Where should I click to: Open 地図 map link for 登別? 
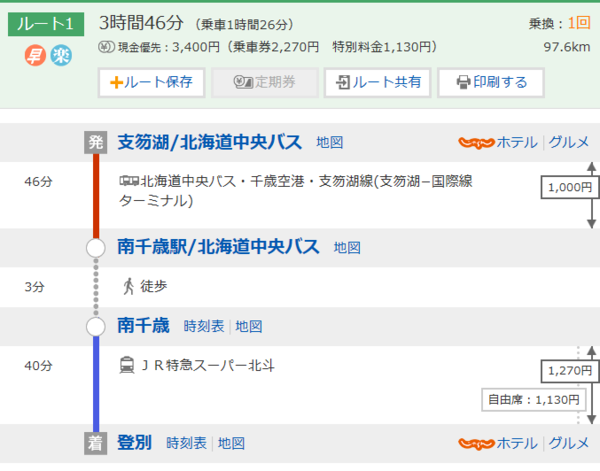click(231, 443)
